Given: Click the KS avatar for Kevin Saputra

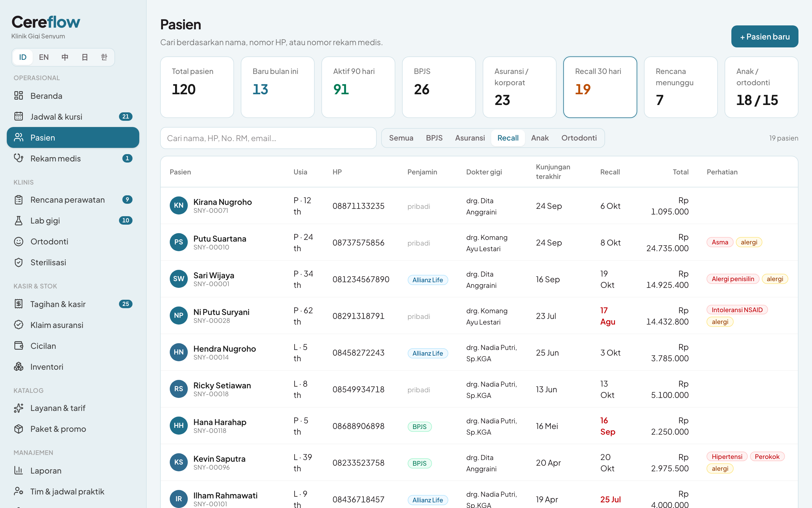Looking at the screenshot, I should [178, 462].
